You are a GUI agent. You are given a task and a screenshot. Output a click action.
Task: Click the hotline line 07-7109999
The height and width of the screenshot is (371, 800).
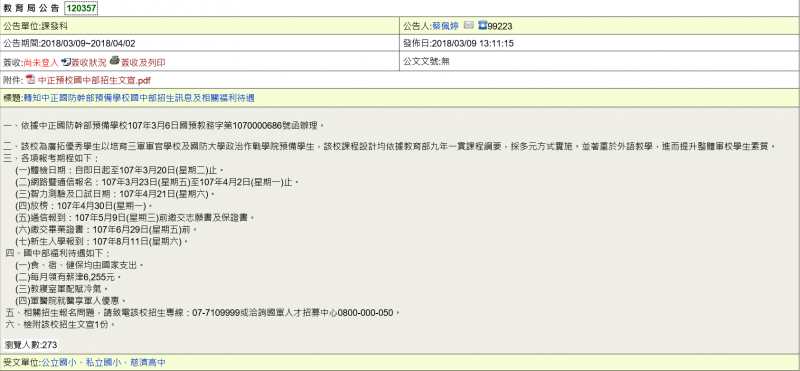(202, 313)
